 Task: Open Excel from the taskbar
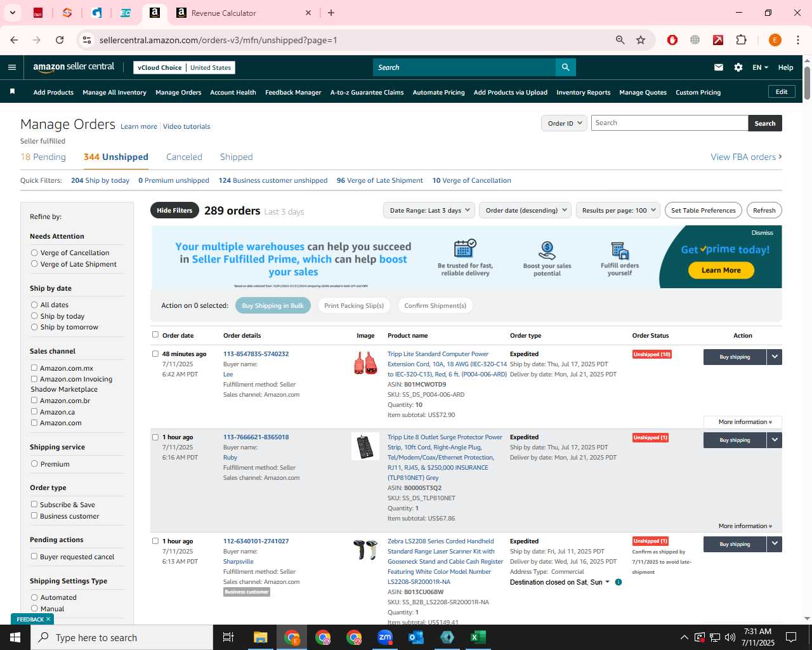point(478,637)
